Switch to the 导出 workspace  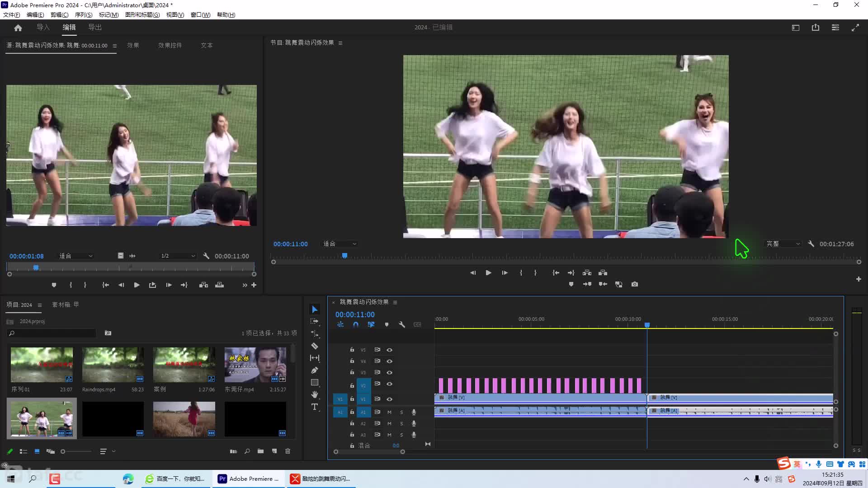click(x=95, y=27)
